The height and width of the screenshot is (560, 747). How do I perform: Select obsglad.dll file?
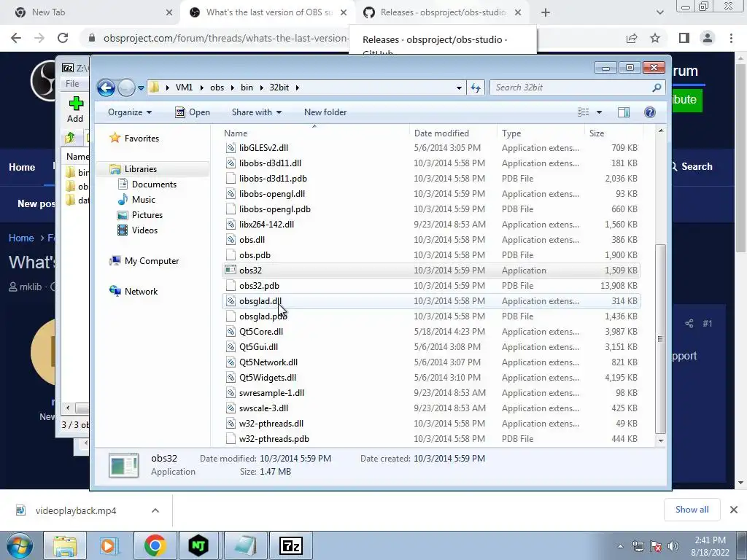coord(260,301)
